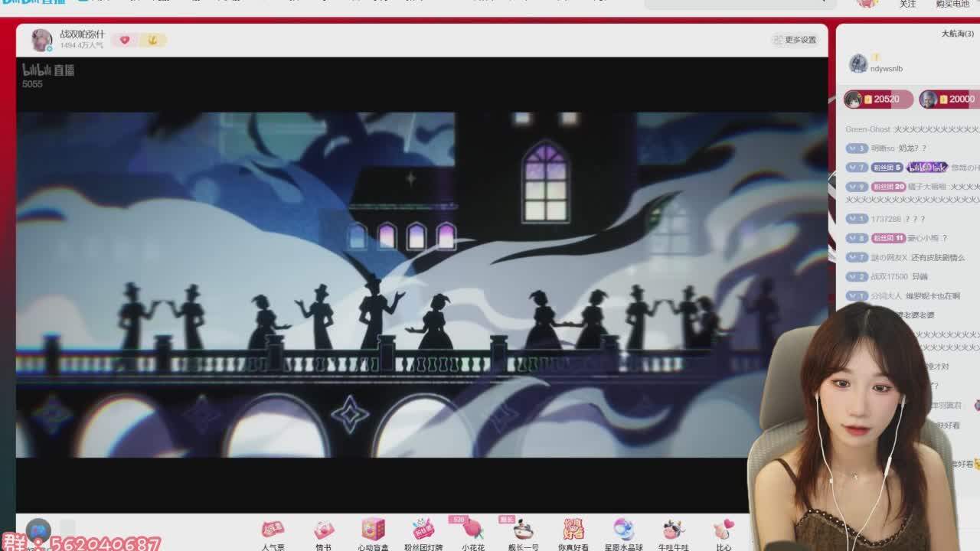Click the 1494.4万人气 popularity count
Viewport: 980px width, 551px height.
point(82,46)
